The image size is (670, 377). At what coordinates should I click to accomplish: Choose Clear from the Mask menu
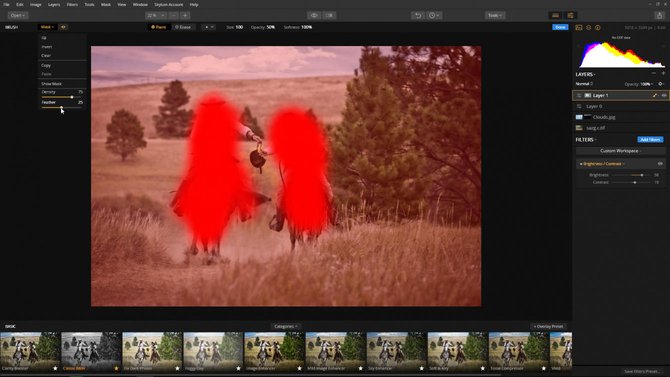click(46, 56)
